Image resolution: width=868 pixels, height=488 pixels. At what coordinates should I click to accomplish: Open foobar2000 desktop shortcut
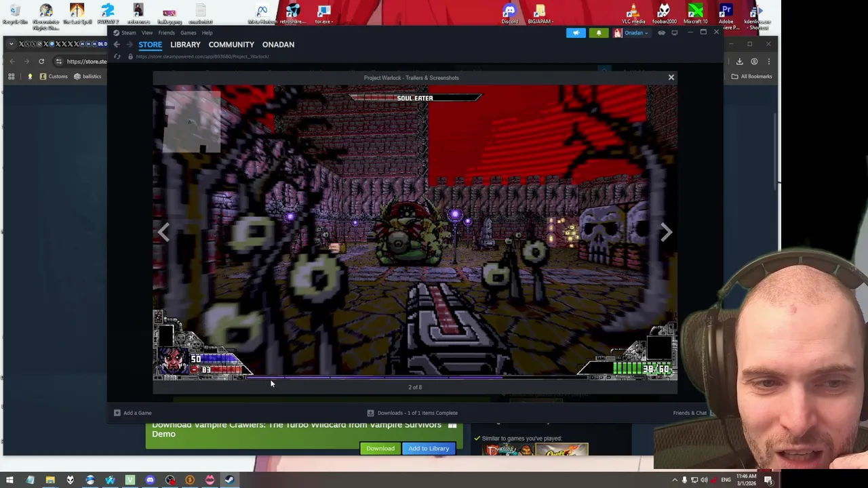664,14
